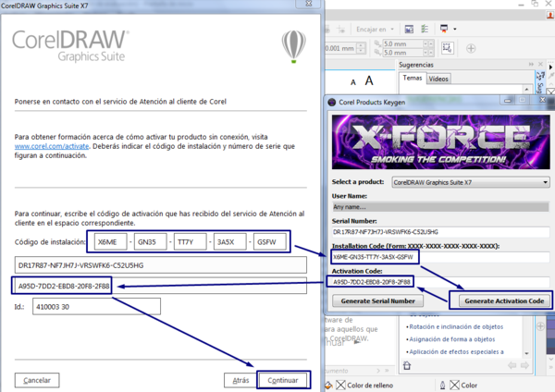The width and height of the screenshot is (555, 392).
Task: Click the fill bucket icon in status bar
Action: pos(328,386)
